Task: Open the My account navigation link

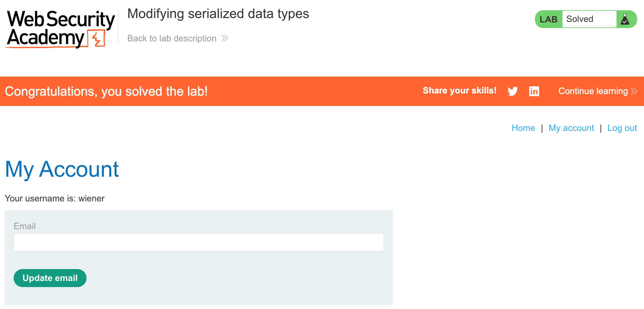Action: (x=571, y=128)
